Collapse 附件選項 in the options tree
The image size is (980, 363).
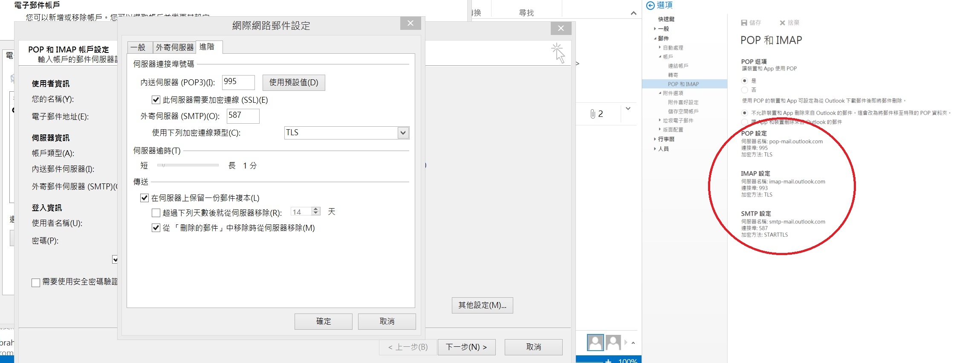(x=660, y=93)
